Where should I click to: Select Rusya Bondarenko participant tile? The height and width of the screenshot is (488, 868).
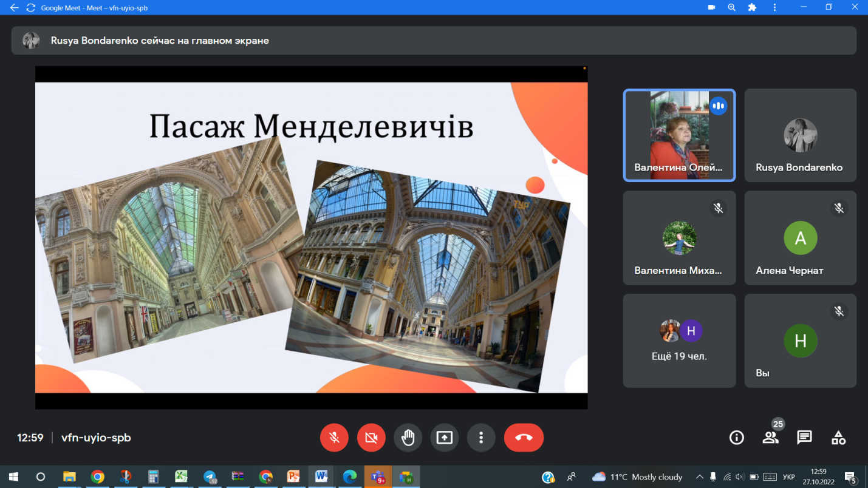pyautogui.click(x=800, y=135)
